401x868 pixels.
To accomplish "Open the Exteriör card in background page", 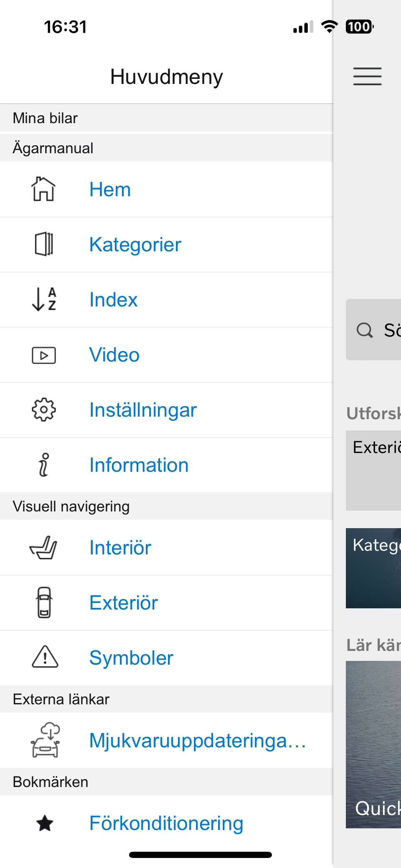I will pos(373,471).
